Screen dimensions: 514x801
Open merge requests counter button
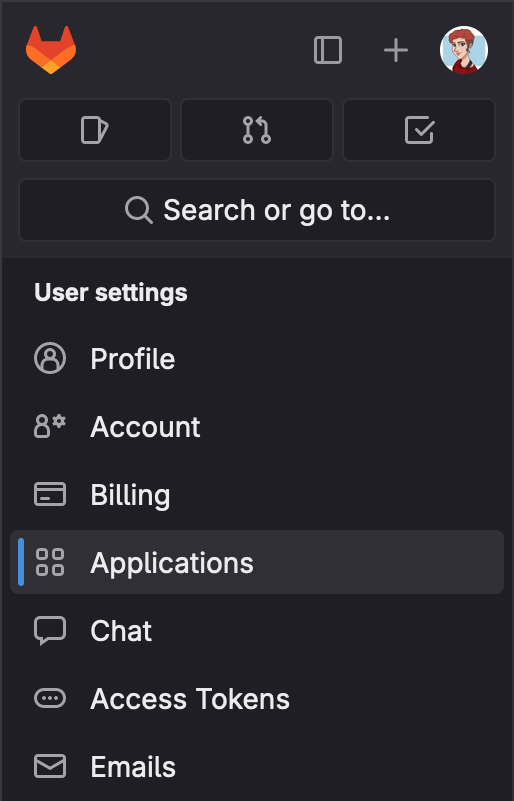(x=257, y=130)
